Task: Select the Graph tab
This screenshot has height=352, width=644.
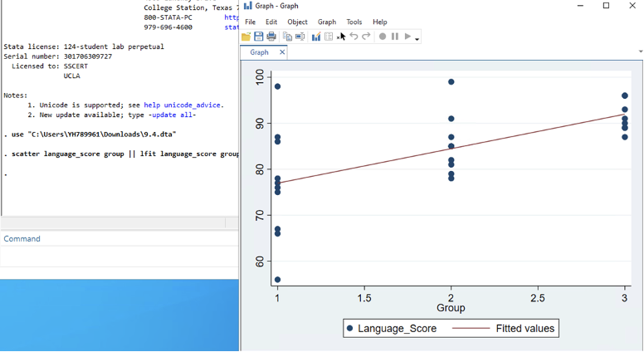Action: 259,52
